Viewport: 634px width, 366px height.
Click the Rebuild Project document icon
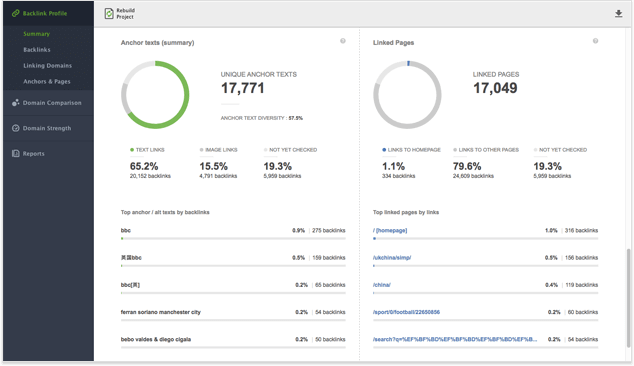click(x=109, y=14)
